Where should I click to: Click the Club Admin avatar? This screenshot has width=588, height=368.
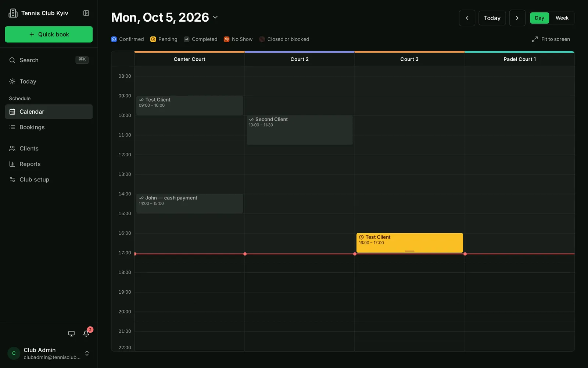point(14,353)
